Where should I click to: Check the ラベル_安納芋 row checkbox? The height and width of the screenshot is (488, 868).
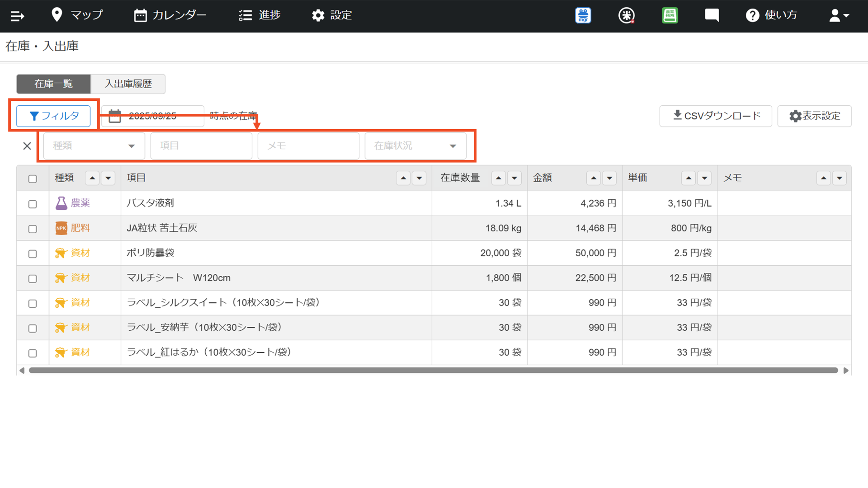coord(33,328)
